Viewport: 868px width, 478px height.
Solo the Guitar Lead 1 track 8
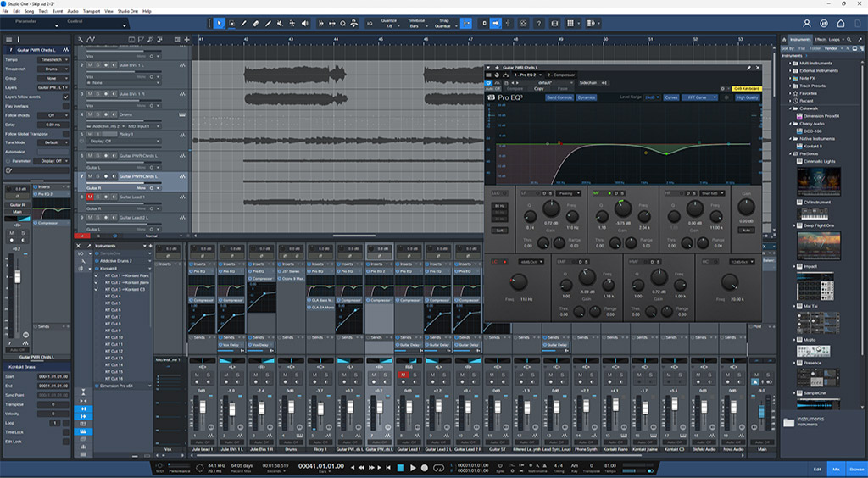pyautogui.click(x=97, y=197)
